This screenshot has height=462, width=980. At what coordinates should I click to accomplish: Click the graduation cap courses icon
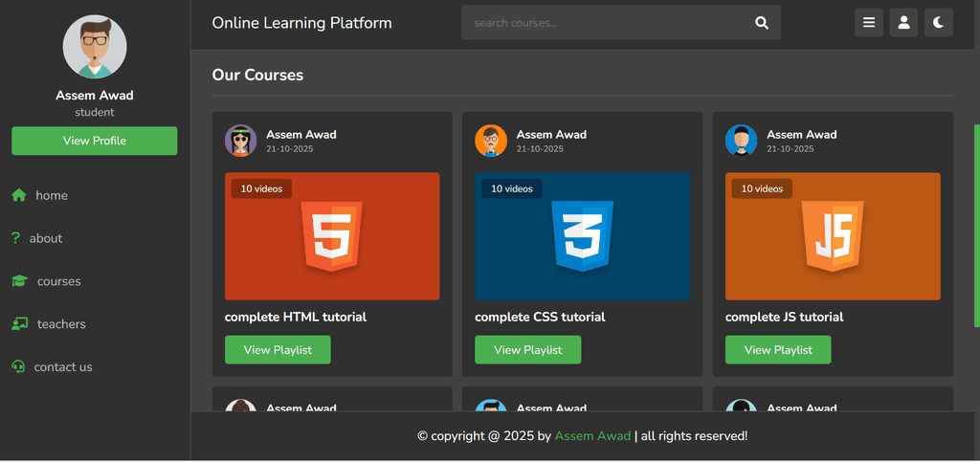coord(19,281)
